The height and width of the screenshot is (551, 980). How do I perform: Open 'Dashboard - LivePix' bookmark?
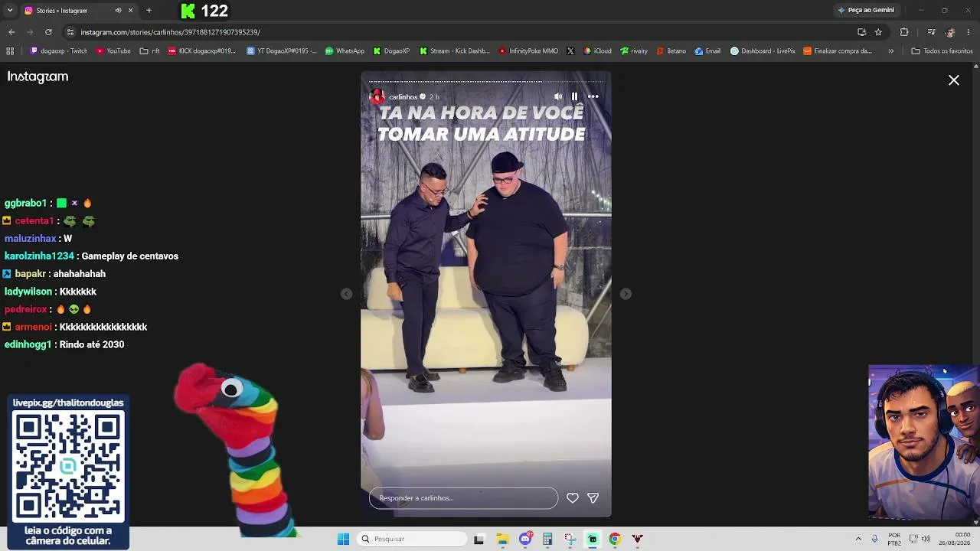pyautogui.click(x=763, y=51)
